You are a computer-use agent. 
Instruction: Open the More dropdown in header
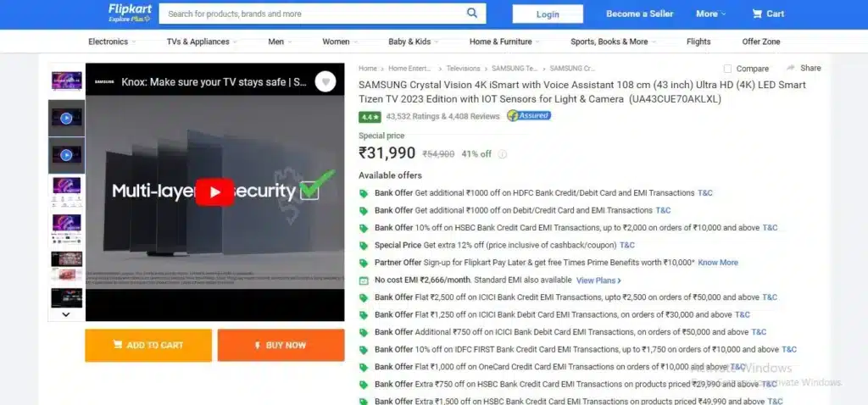[711, 14]
